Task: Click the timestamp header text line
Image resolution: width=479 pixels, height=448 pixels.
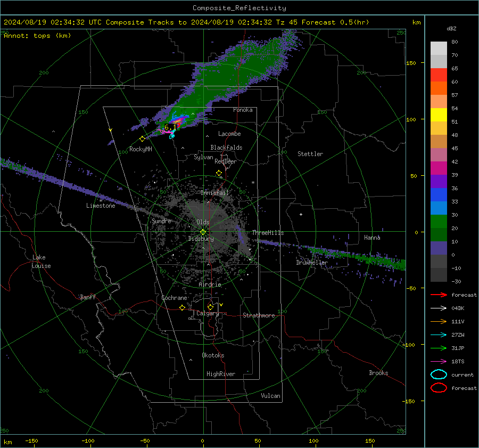Action: coord(186,22)
